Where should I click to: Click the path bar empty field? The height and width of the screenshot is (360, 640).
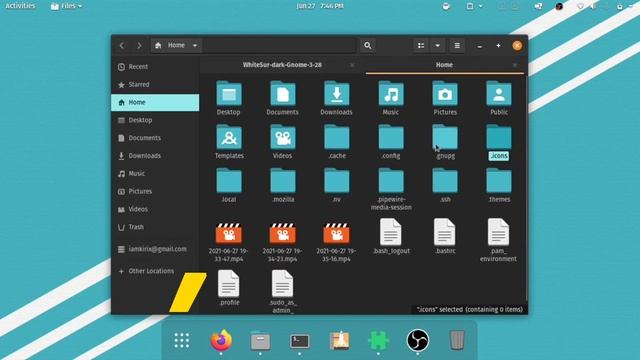(280, 45)
